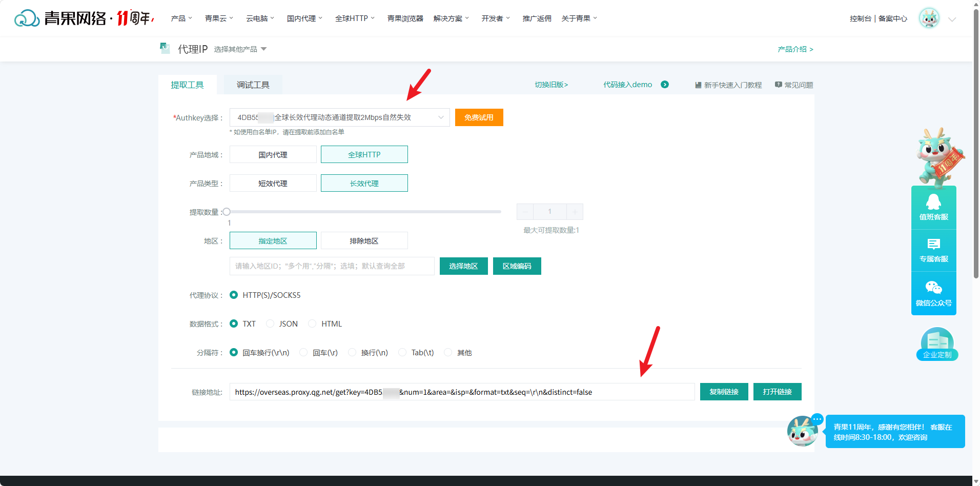Click the arrow icon beside 代码接入demo
The height and width of the screenshot is (486, 980).
pyautogui.click(x=665, y=85)
